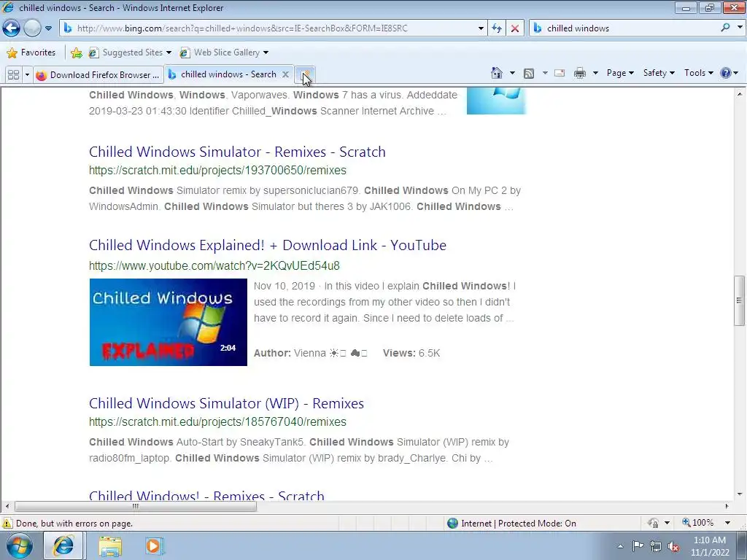Click the red Stop loading icon
Screen dimensions: 747x560
click(x=515, y=28)
